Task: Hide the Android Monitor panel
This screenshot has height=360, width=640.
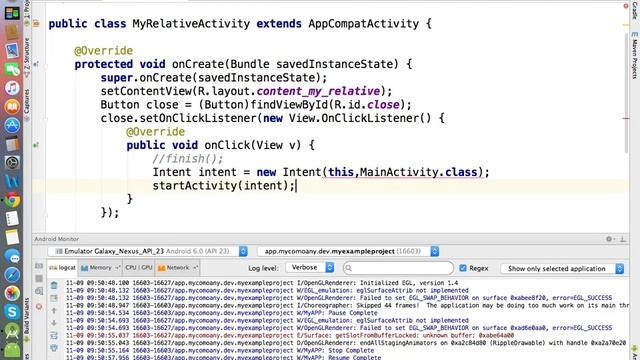Action: point(623,239)
